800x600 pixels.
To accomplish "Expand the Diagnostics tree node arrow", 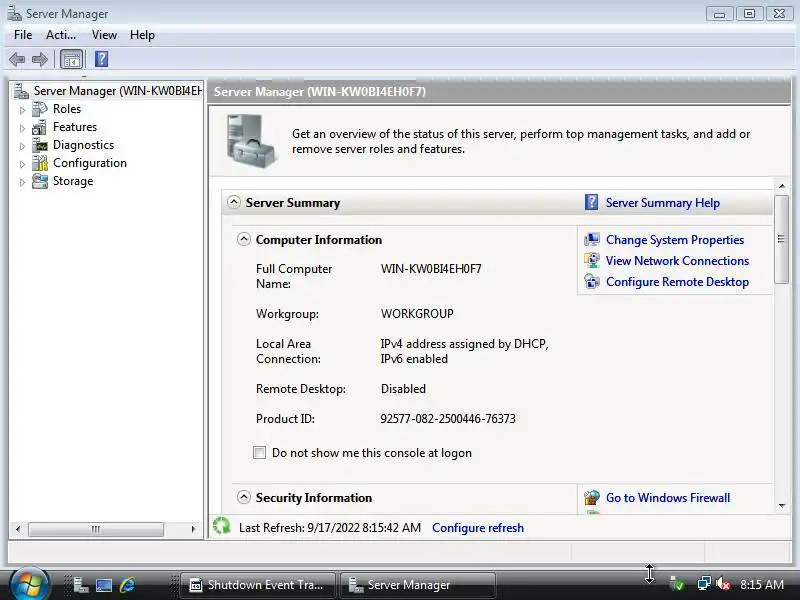I will tap(22, 146).
